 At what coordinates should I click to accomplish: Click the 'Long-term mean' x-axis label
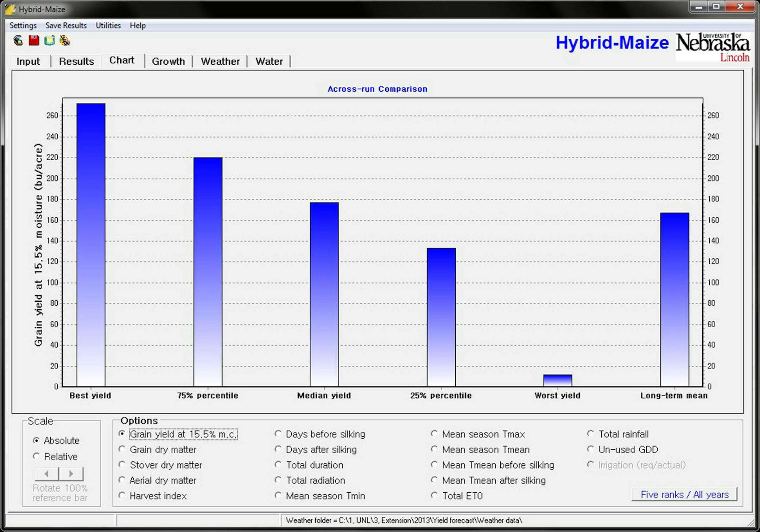click(x=674, y=396)
